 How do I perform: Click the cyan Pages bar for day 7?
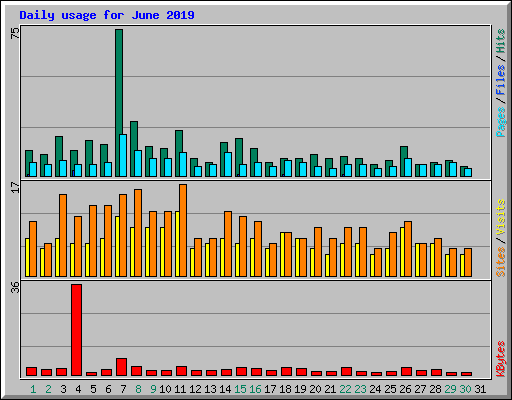pos(123,155)
